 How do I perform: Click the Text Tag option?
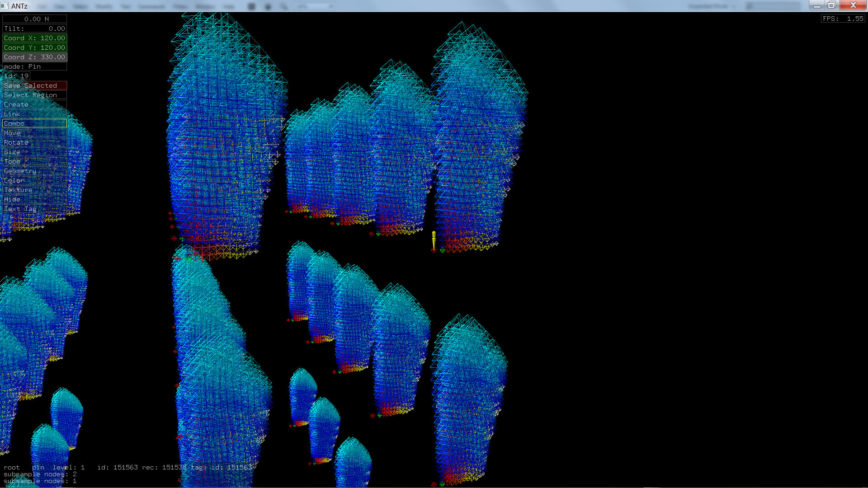pyautogui.click(x=34, y=209)
